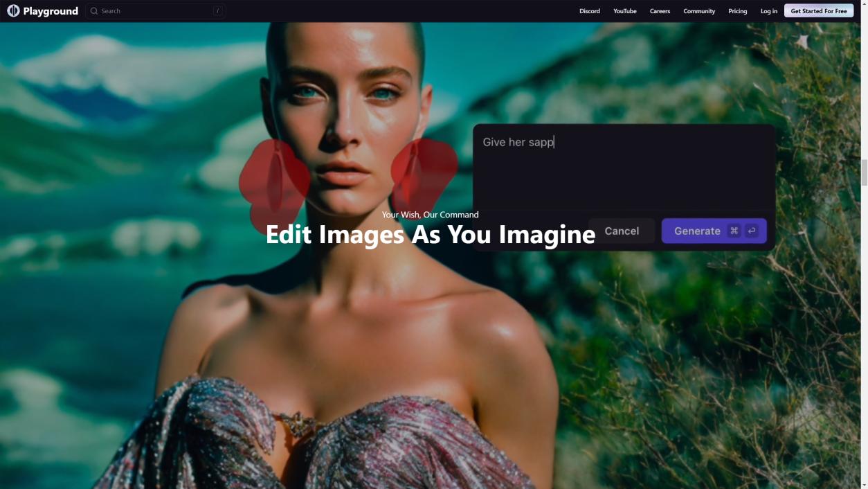Click the Generate button
Viewport: 868px width, 489px height.
714,231
